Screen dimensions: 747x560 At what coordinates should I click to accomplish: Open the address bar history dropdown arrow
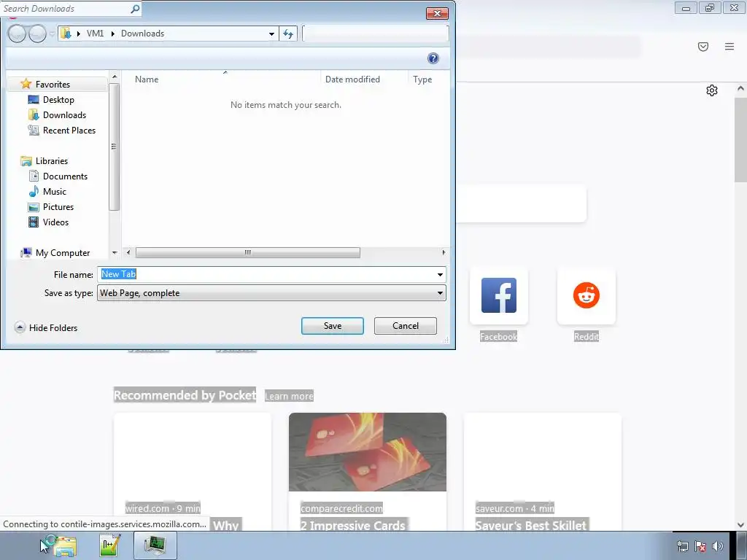(x=271, y=34)
